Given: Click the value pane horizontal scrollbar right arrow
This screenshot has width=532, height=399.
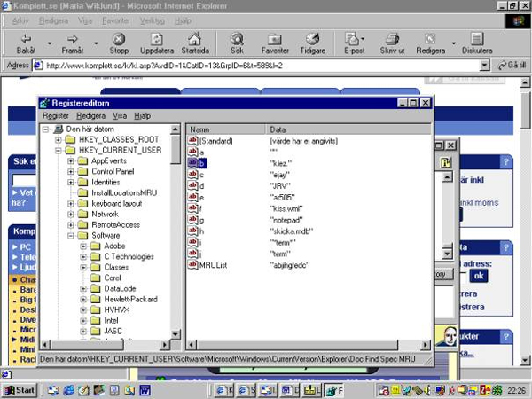Looking at the screenshot, I should pos(426,345).
